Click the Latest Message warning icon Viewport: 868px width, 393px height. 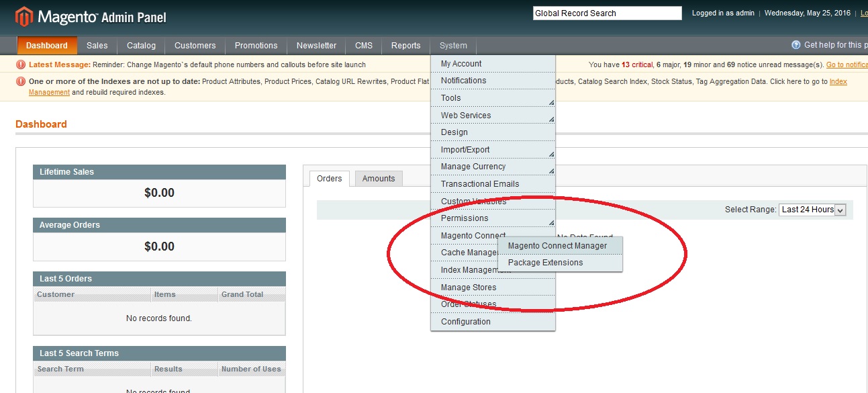click(21, 64)
